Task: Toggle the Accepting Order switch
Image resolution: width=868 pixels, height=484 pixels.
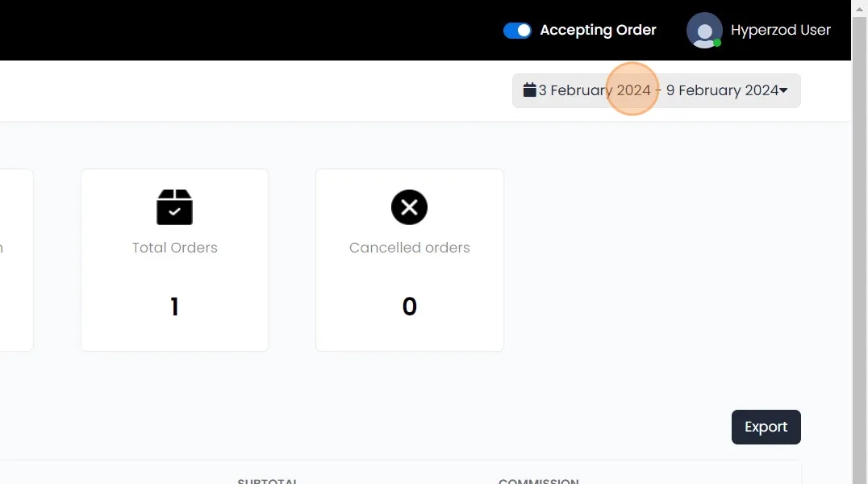Action: click(517, 31)
